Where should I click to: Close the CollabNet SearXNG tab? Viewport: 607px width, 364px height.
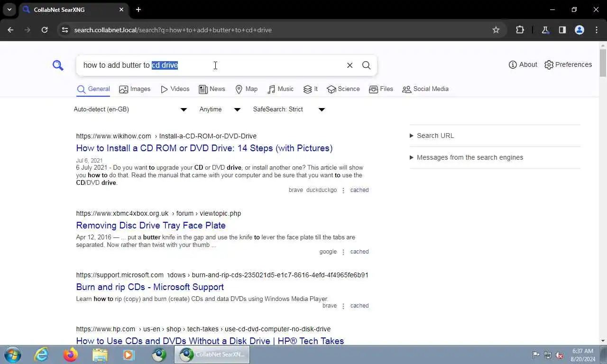click(x=121, y=9)
